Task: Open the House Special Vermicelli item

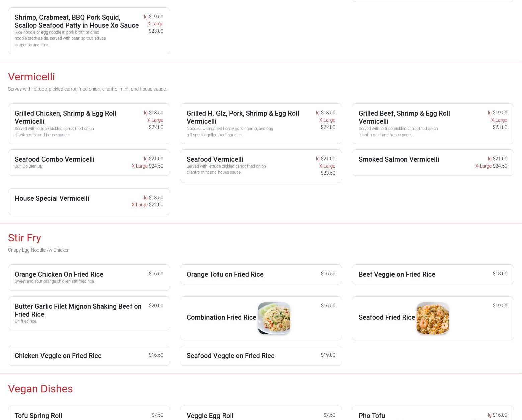Action: (89, 201)
